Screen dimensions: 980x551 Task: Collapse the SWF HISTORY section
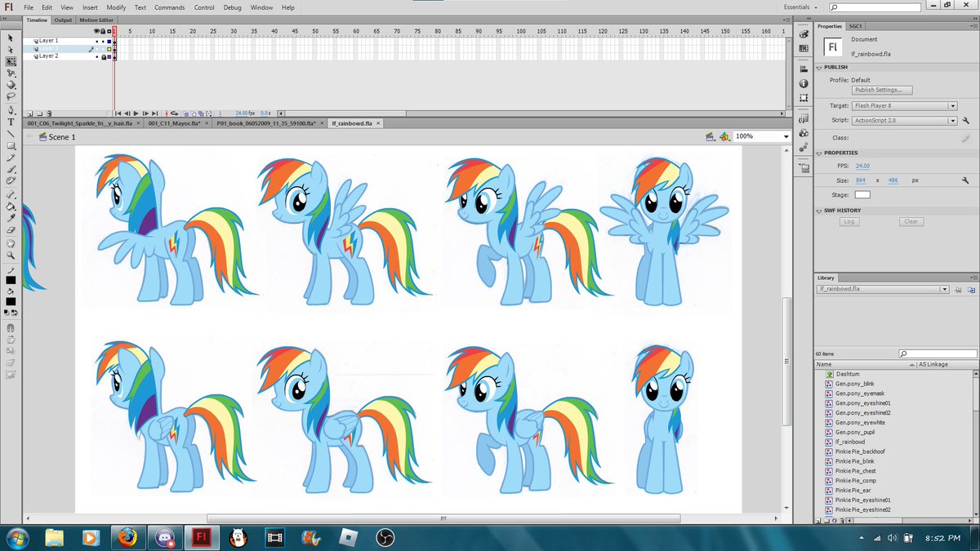point(819,211)
